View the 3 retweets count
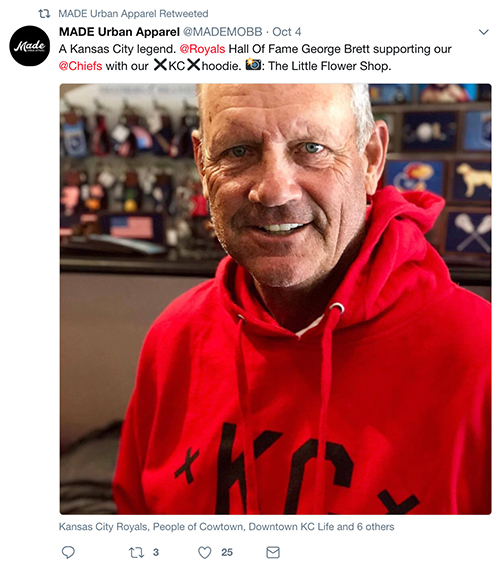The image size is (500, 566). click(x=156, y=553)
